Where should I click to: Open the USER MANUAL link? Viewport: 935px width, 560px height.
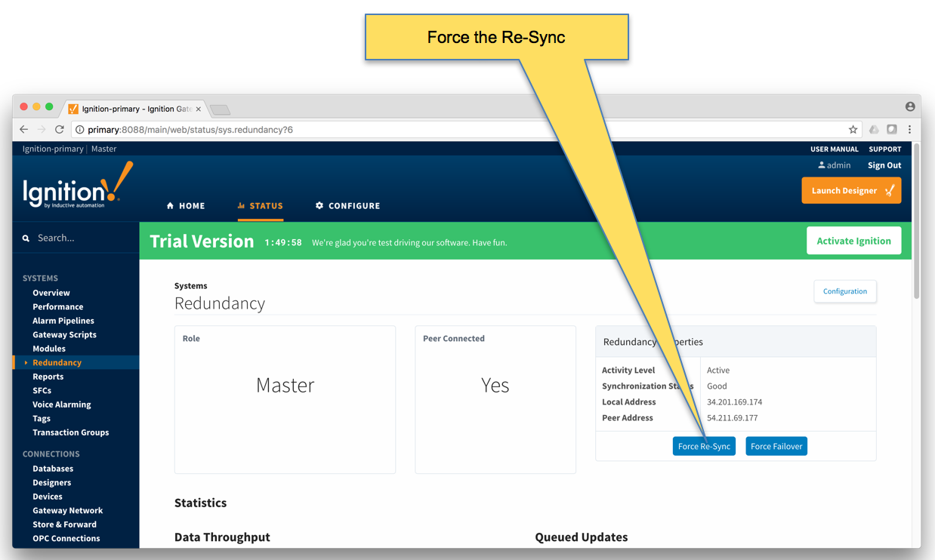pyautogui.click(x=835, y=149)
